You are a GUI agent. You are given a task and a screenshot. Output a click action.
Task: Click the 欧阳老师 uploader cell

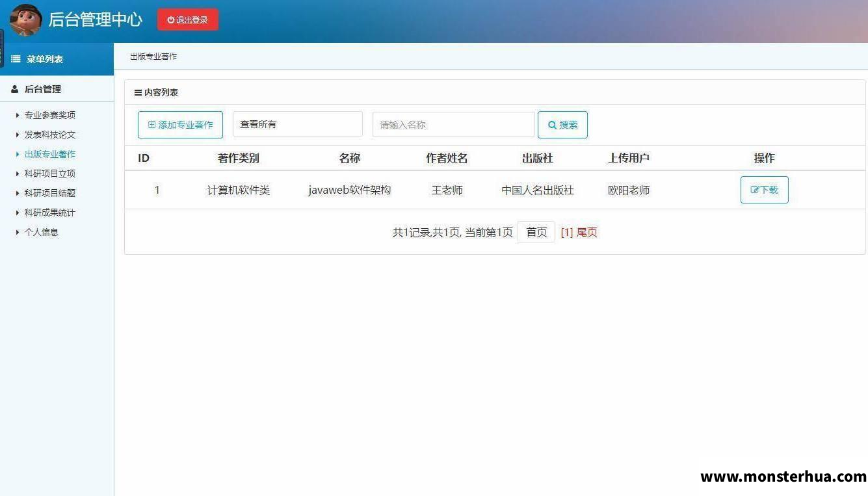point(629,190)
